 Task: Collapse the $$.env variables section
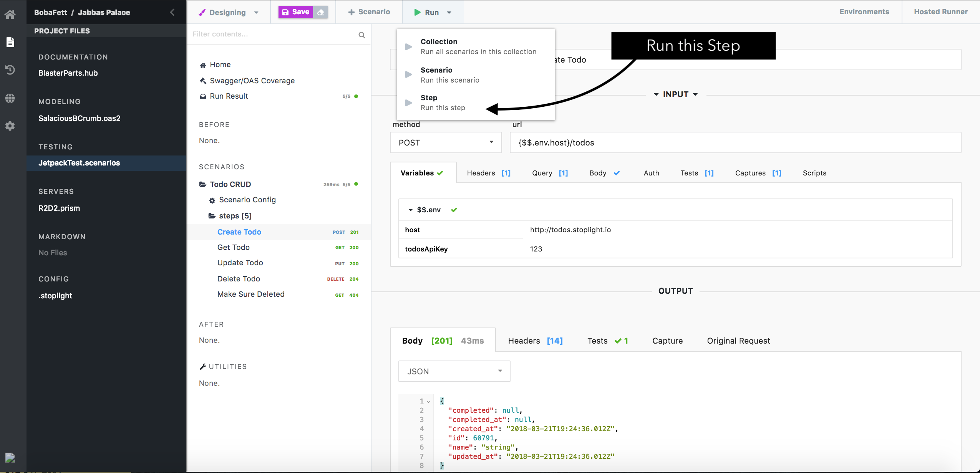pos(411,210)
